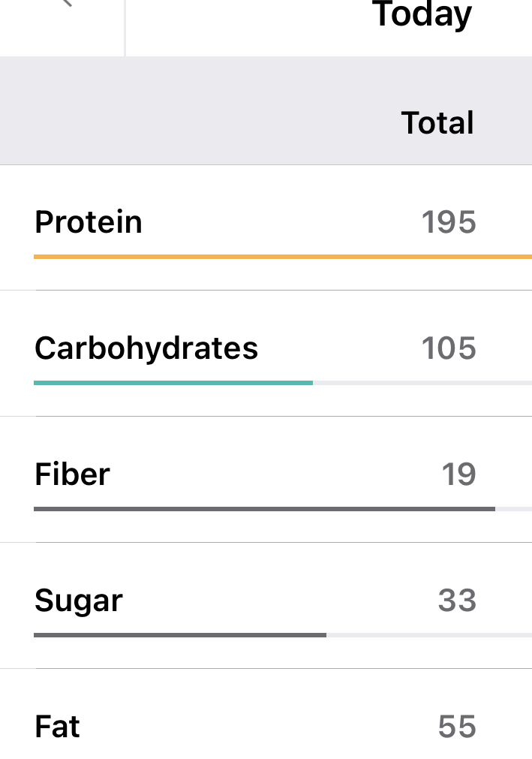Click the filled Sugar progress bar
Viewport: 532px width, 759px height.
(x=180, y=635)
